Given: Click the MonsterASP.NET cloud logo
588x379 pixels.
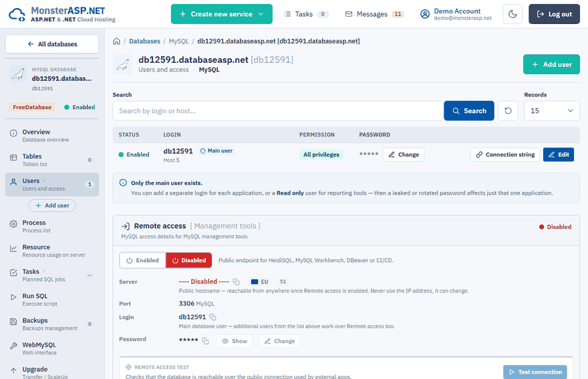Looking at the screenshot, I should point(17,14).
